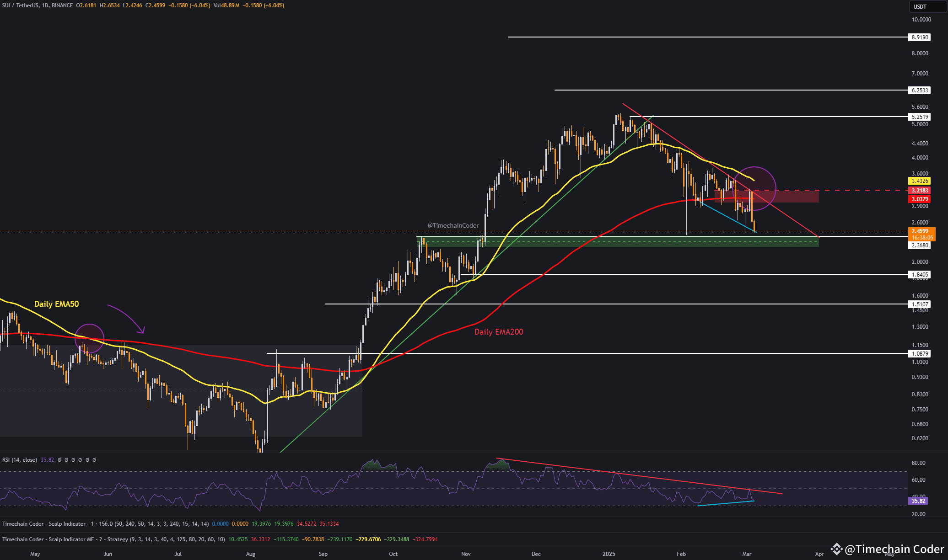Click the Vol 48.89M volume readout
Viewport: 948px width, 560px height.
(x=226, y=5)
